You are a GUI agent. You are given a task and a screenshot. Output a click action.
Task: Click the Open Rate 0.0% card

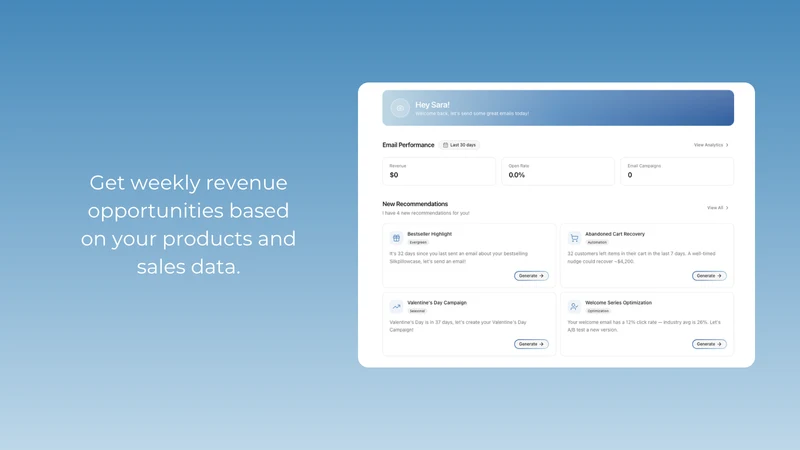[558, 171]
